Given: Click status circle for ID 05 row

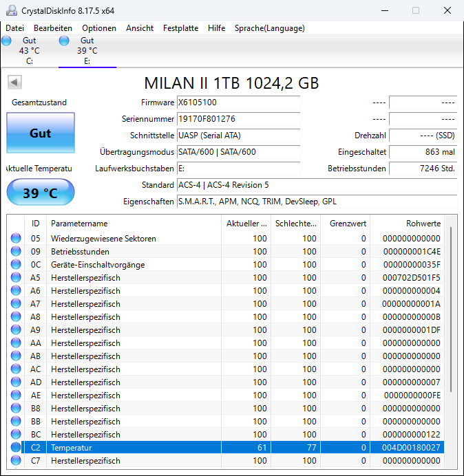Looking at the screenshot, I should click(x=16, y=238).
